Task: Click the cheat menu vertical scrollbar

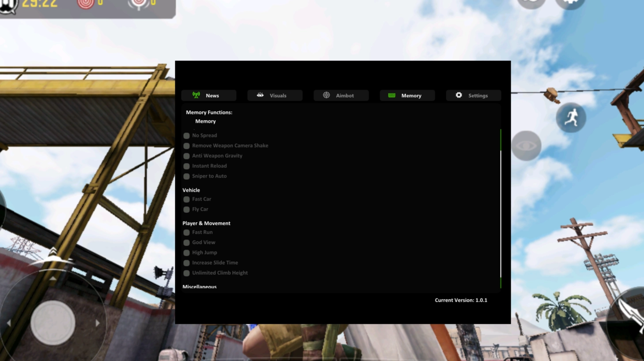Action: (x=501, y=209)
